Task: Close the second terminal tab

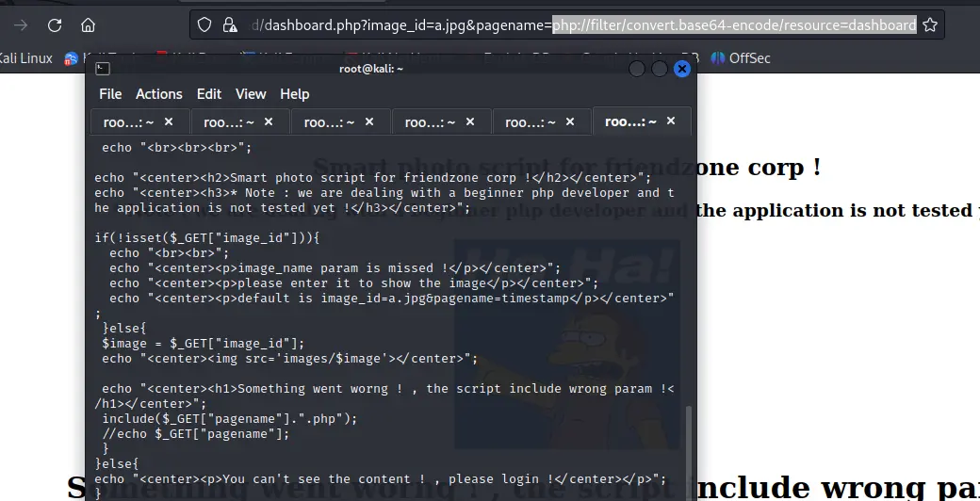Action: click(x=269, y=121)
